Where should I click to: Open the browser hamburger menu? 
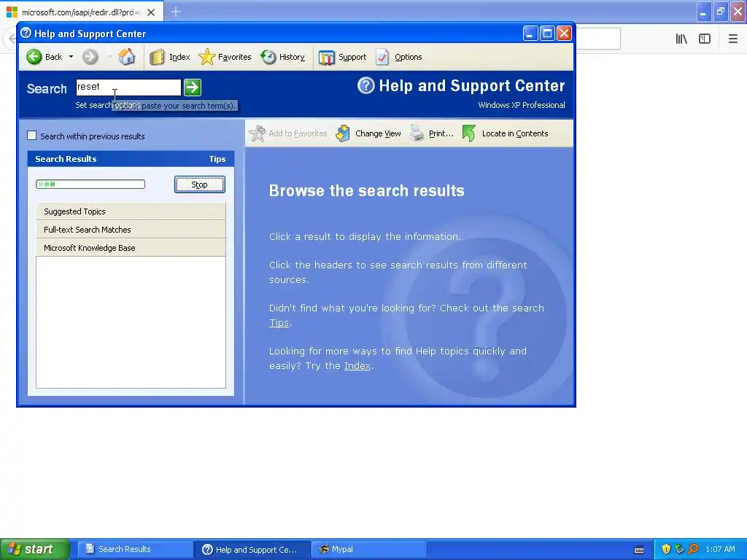click(733, 39)
